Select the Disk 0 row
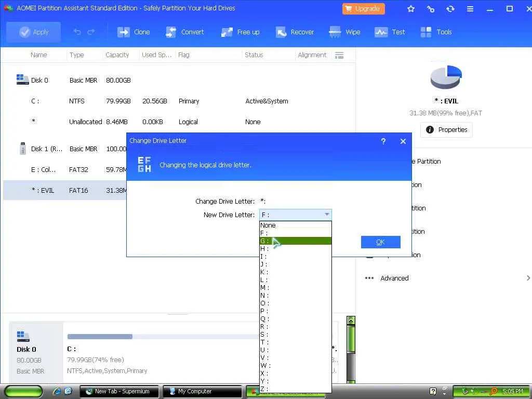The width and height of the screenshot is (532, 399). click(x=178, y=81)
